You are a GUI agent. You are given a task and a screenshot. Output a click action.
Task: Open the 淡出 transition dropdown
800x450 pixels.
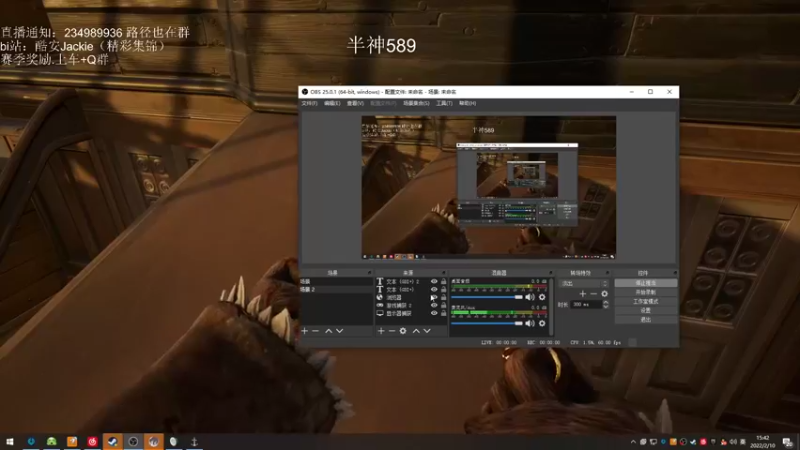coord(584,284)
